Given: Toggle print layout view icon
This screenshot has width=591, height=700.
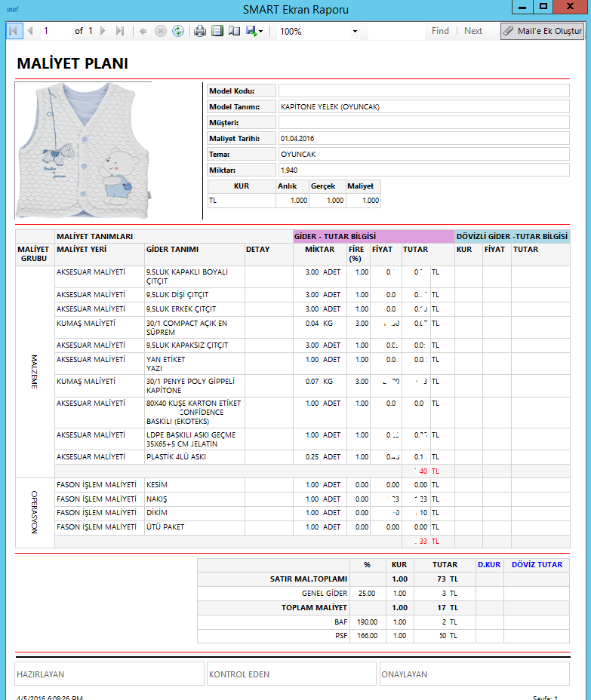Looking at the screenshot, I should click(x=217, y=31).
